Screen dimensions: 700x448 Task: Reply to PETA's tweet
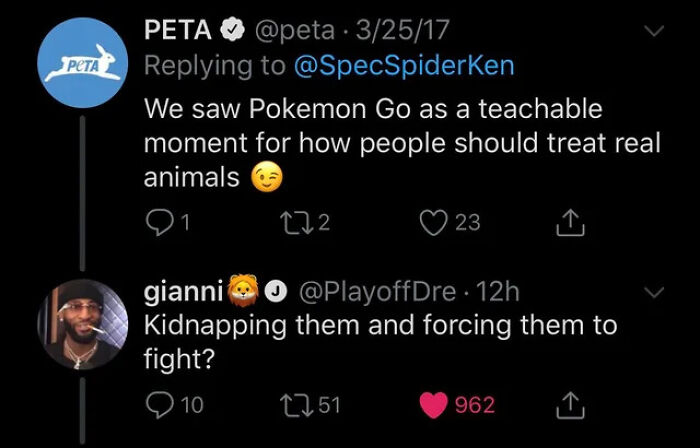coord(158,221)
